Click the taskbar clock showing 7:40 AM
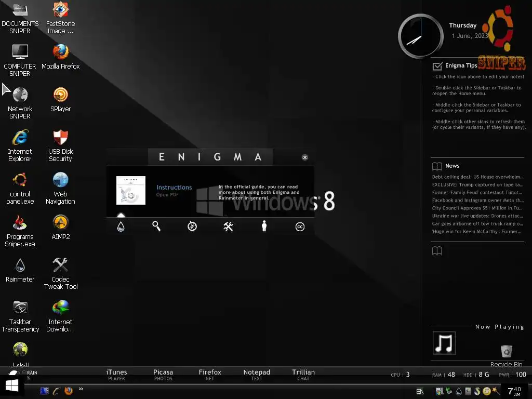This screenshot has width=532, height=399. [514, 391]
